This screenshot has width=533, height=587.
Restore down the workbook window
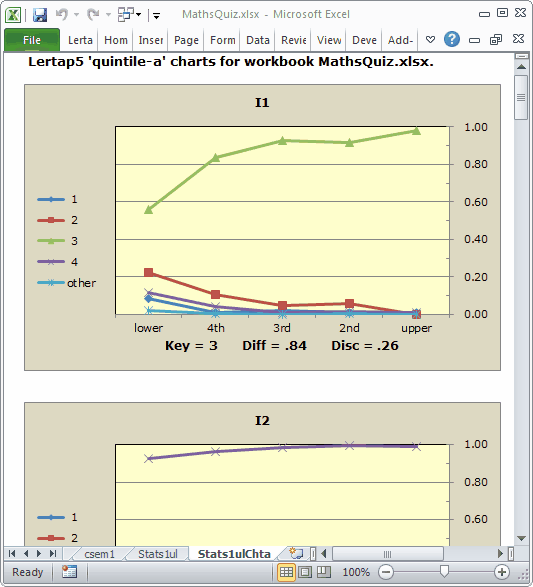pos(496,39)
